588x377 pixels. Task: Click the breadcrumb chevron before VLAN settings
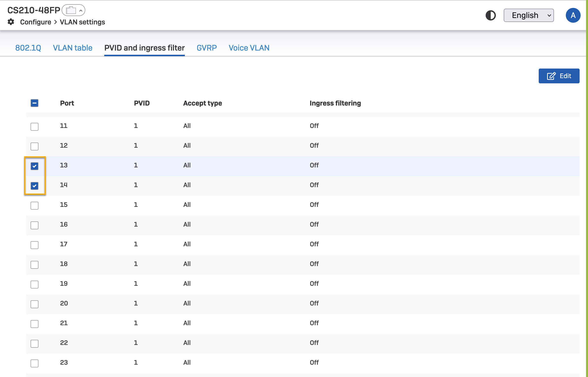click(55, 22)
